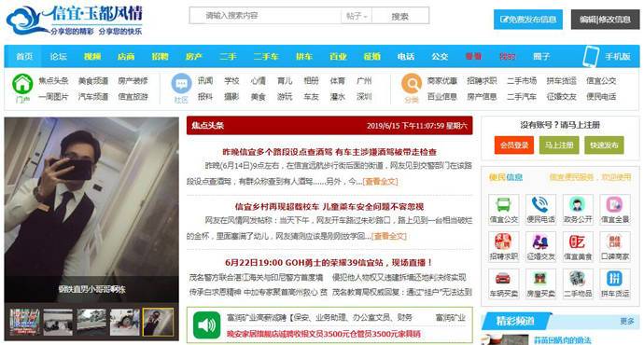Click the orange 会员登录 button

click(x=514, y=145)
